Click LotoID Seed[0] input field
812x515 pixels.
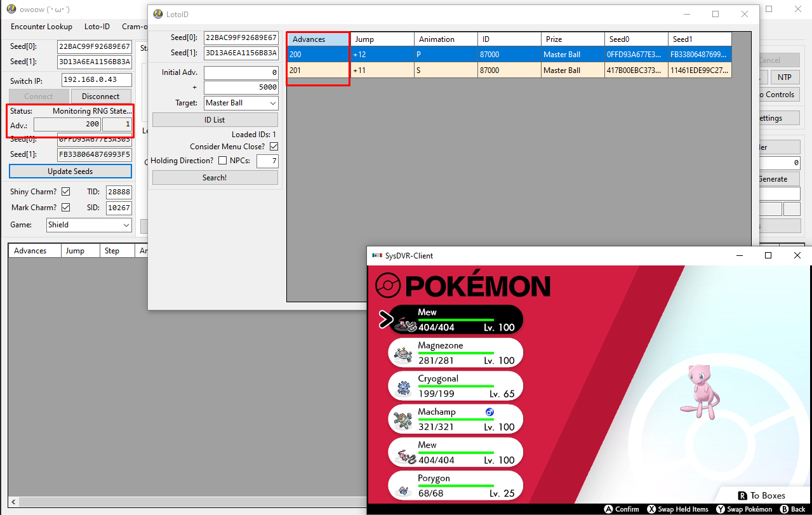[x=241, y=38]
